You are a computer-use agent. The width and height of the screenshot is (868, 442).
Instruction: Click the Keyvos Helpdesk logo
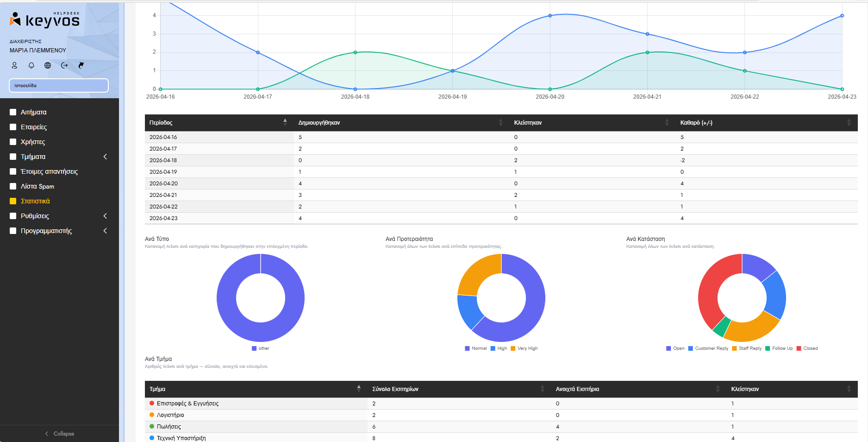click(x=45, y=20)
